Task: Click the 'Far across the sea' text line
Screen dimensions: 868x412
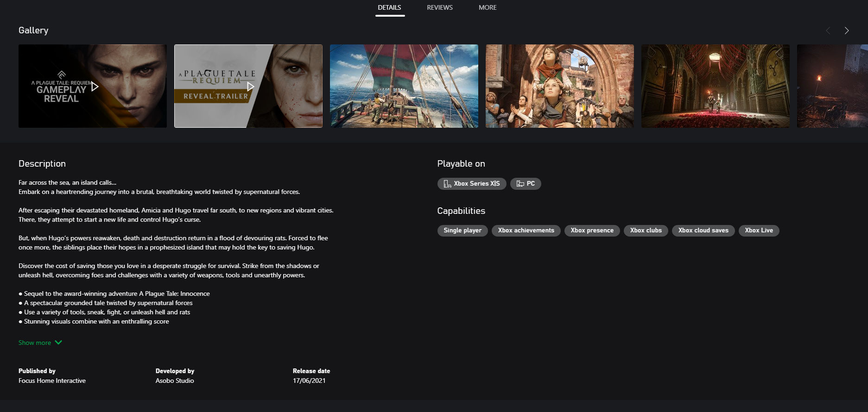Action: [x=68, y=182]
